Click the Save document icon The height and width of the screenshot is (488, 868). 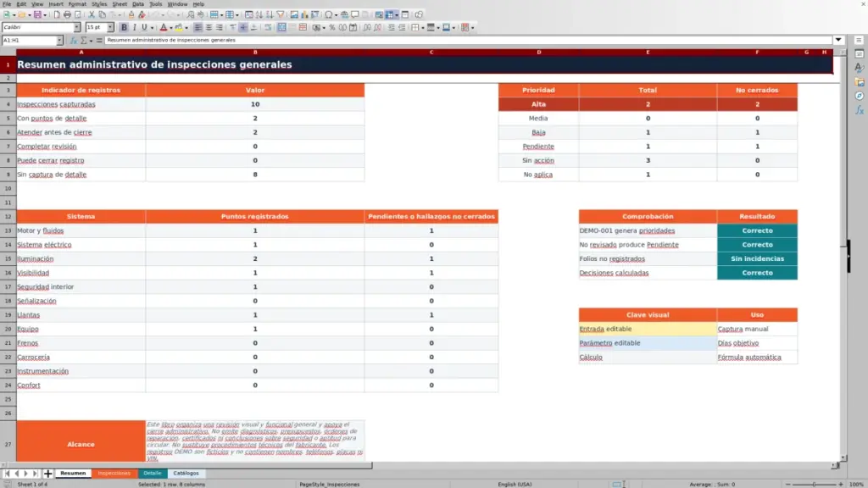pos(36,15)
